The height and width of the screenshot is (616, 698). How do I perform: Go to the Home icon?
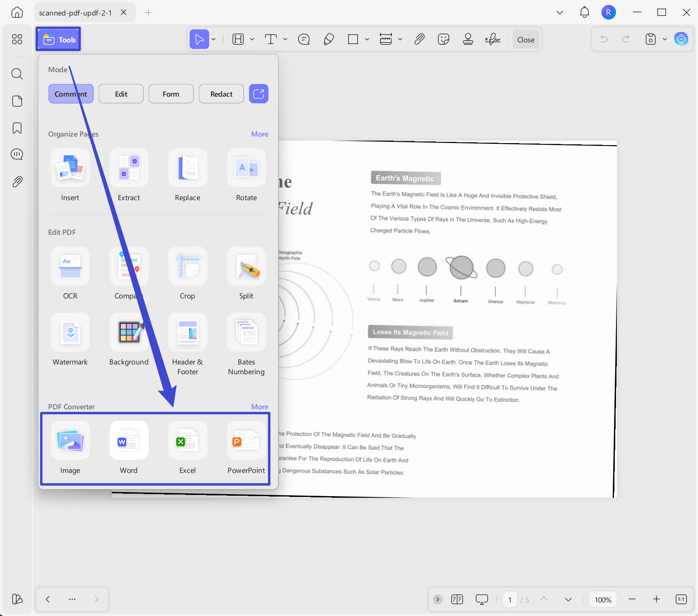[x=17, y=12]
